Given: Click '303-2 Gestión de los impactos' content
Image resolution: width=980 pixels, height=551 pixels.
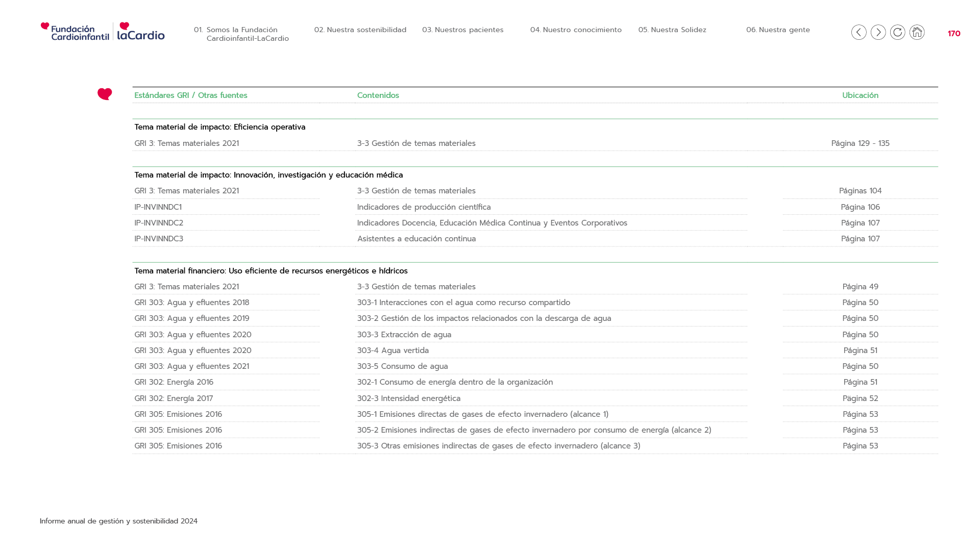Looking at the screenshot, I should pos(484,318).
